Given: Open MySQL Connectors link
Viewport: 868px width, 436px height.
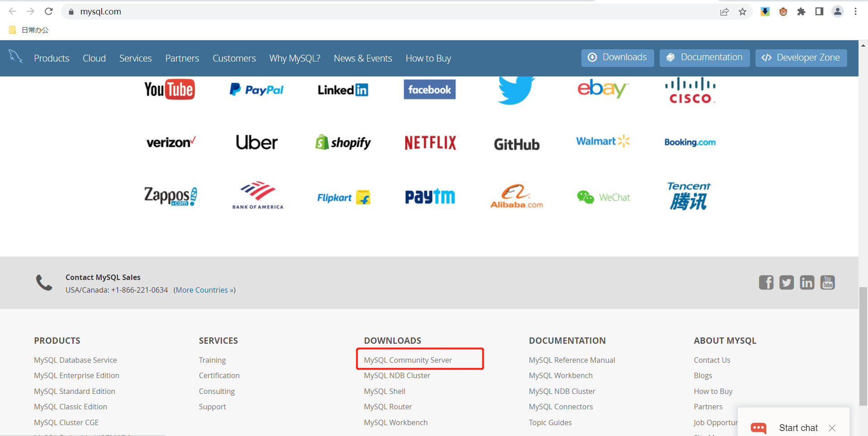Looking at the screenshot, I should (x=561, y=407).
